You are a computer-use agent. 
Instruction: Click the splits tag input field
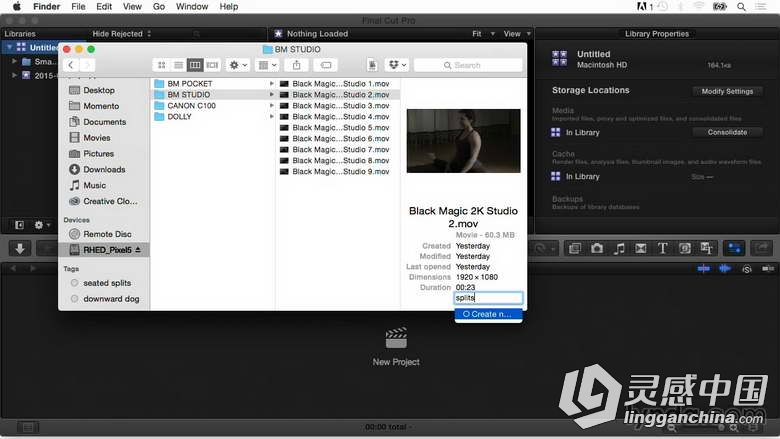tap(488, 298)
